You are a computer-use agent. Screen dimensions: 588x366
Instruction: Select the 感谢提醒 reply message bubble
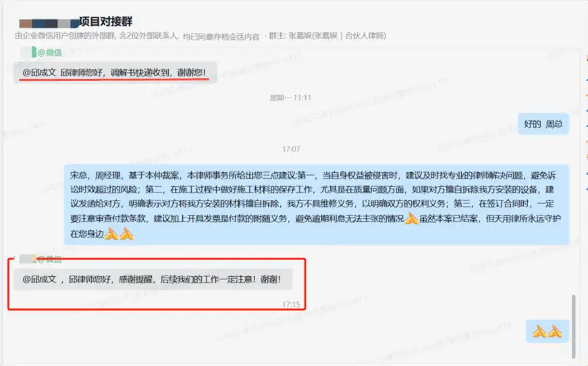tap(153, 279)
